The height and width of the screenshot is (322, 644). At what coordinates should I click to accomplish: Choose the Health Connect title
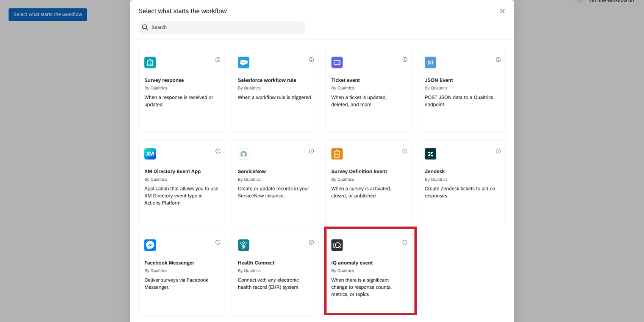tap(256, 263)
